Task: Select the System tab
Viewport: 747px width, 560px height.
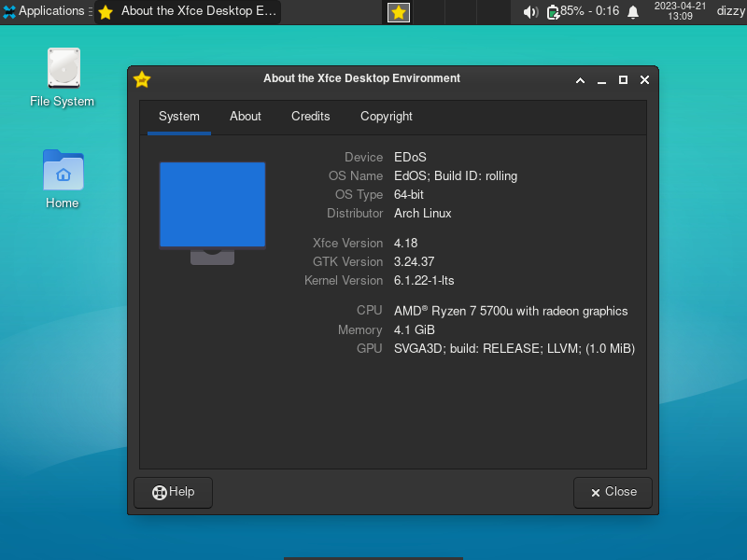Action: point(179,117)
